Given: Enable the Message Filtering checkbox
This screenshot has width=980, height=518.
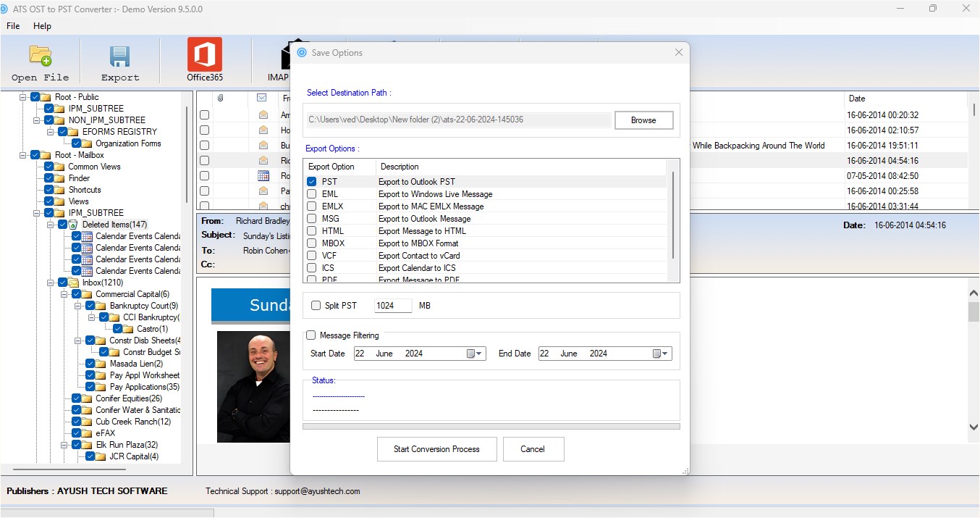Looking at the screenshot, I should tap(311, 335).
